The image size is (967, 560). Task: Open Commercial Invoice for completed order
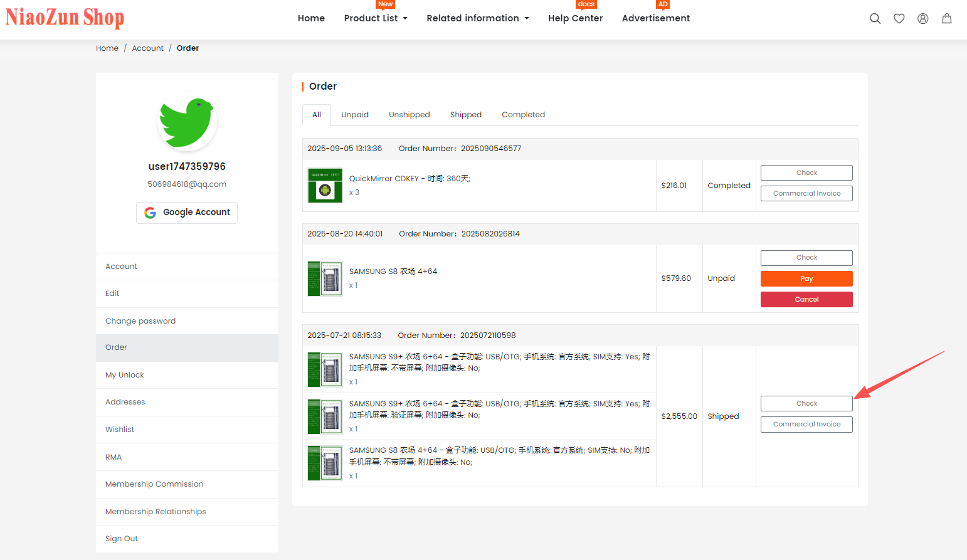[806, 194]
